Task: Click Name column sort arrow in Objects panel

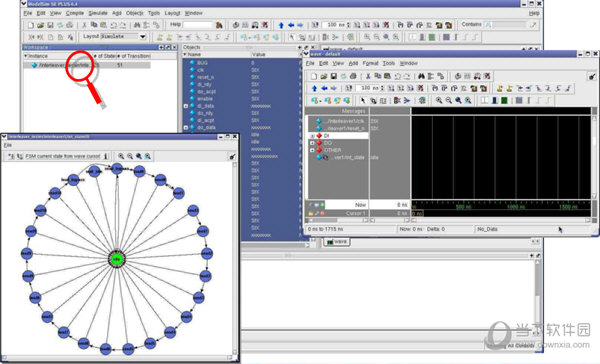Action: click(185, 55)
